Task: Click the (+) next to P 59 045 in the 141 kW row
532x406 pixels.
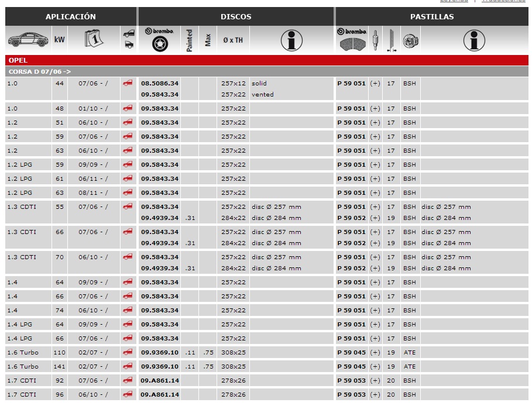Action: coord(375,367)
